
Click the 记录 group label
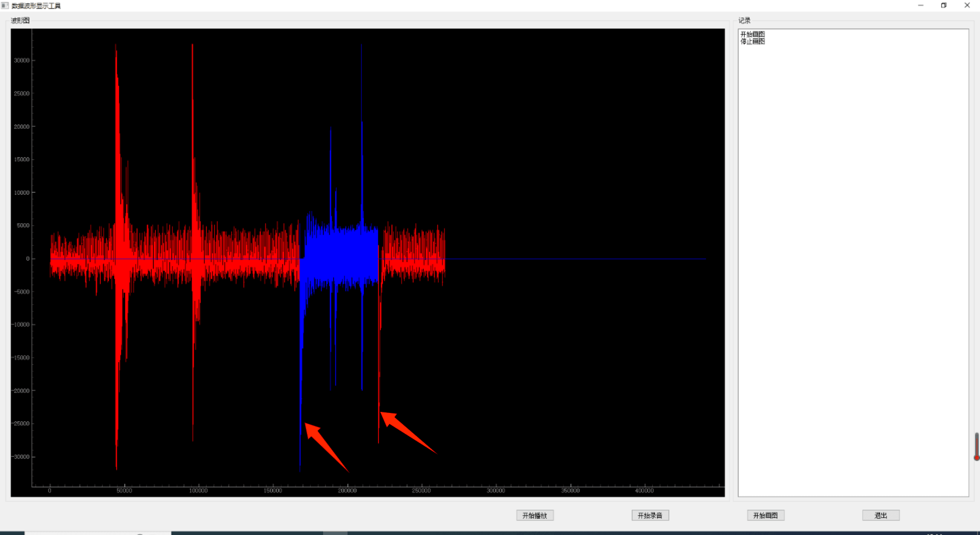tap(744, 20)
